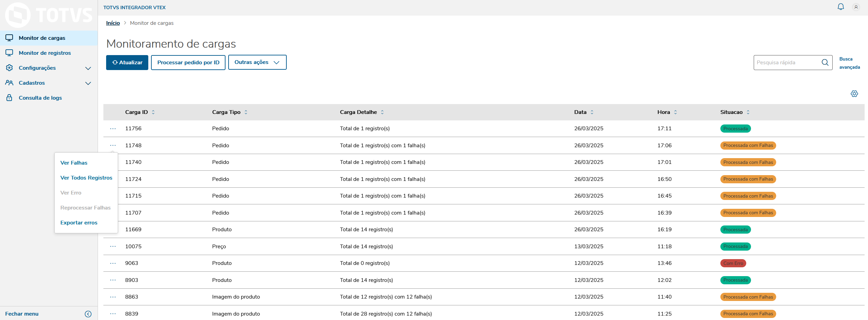This screenshot has width=868, height=320.
Task: Click the quick search magnifier icon
Action: (x=825, y=63)
